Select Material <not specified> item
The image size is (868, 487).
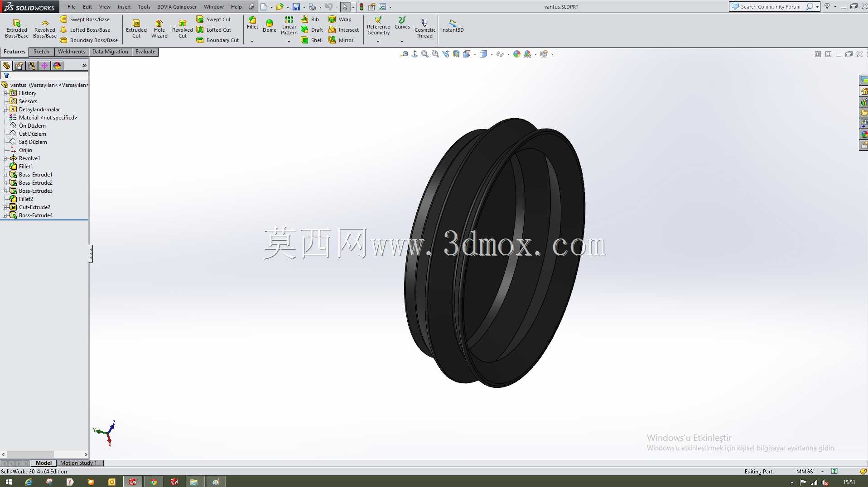point(43,118)
